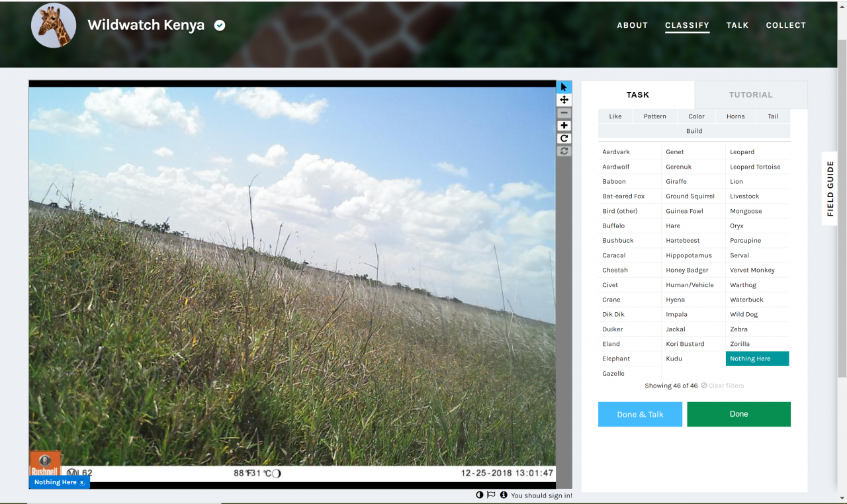Click the Wildwatch Kenya project title

[146, 25]
